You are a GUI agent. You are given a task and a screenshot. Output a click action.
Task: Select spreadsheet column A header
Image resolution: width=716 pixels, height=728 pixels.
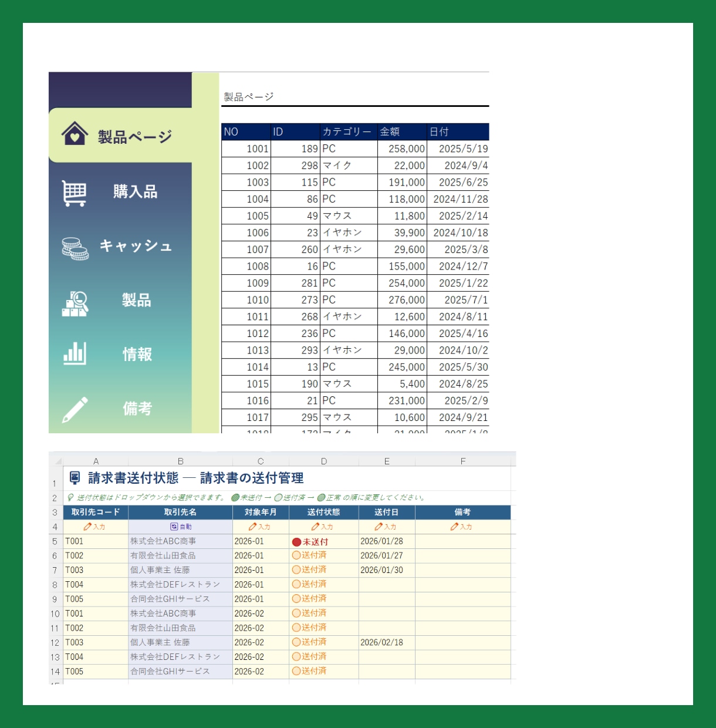click(96, 461)
